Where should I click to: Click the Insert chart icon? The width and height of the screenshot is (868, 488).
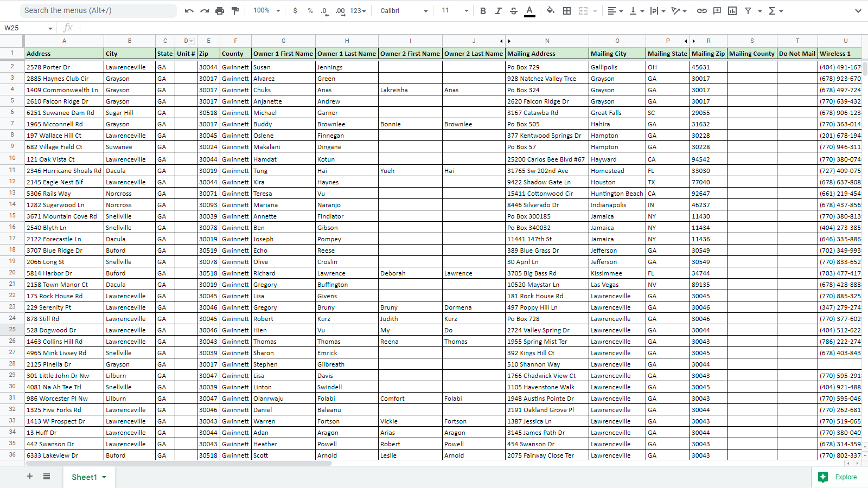pyautogui.click(x=732, y=11)
